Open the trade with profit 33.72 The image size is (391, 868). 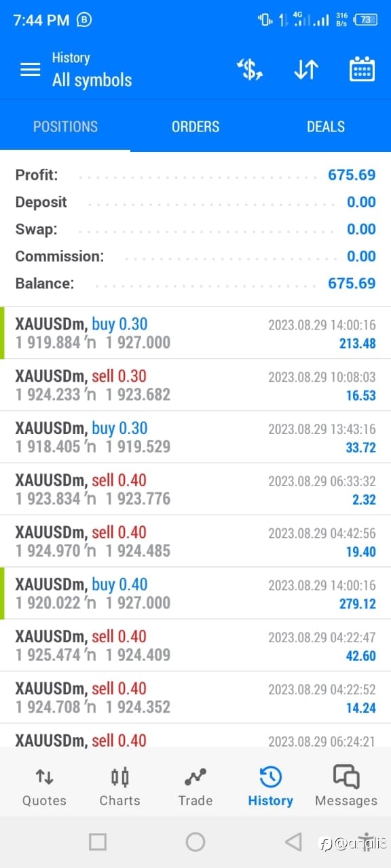click(x=195, y=437)
